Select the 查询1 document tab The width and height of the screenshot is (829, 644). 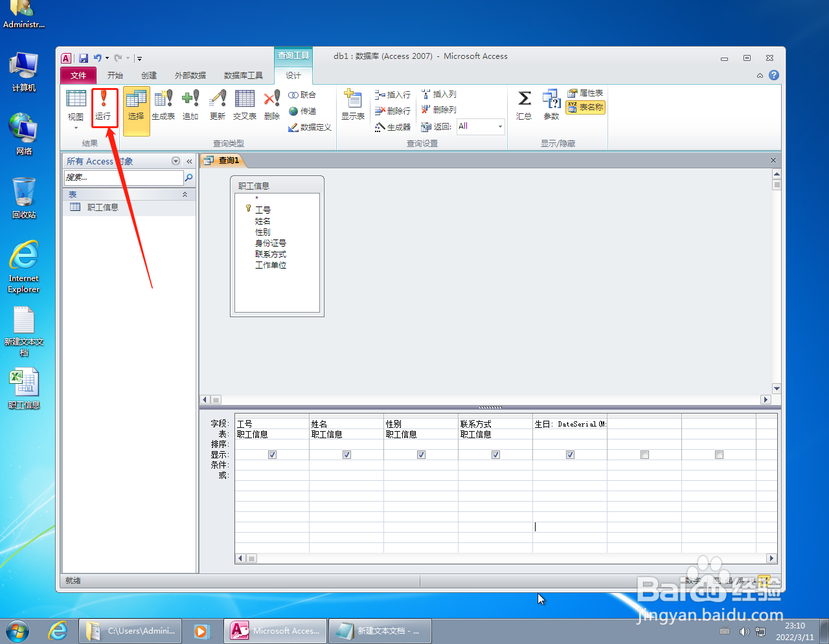point(223,161)
